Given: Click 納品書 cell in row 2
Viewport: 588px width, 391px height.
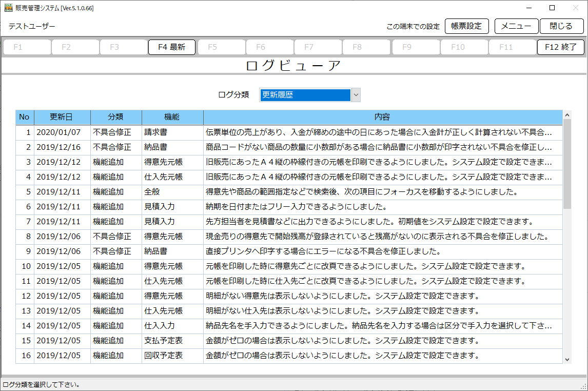Looking at the screenshot, I should click(x=172, y=147).
